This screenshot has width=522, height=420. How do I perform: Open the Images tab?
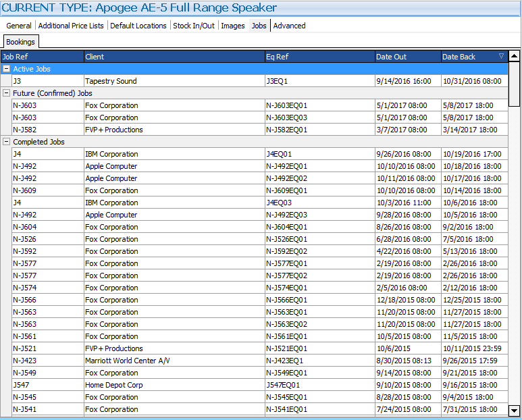pyautogui.click(x=233, y=26)
